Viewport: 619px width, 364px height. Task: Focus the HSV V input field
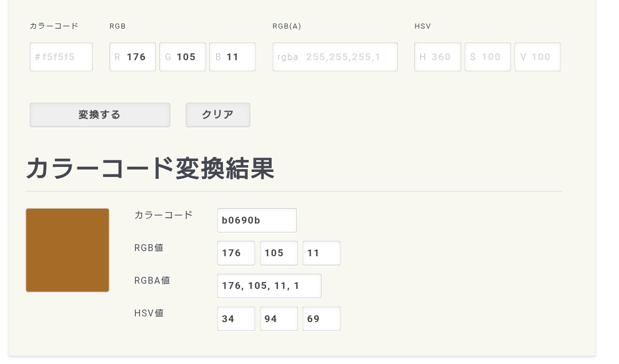click(537, 57)
